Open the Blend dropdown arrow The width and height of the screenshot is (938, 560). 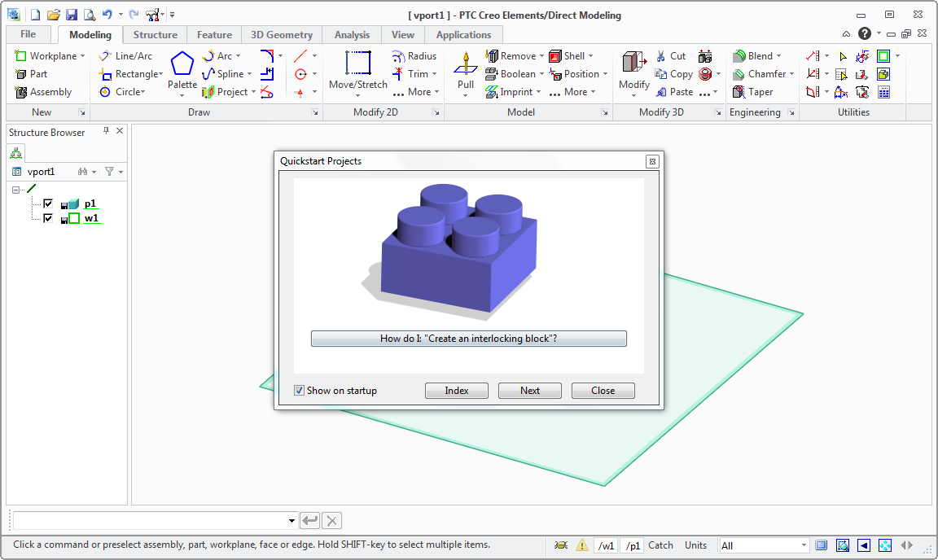pyautogui.click(x=778, y=55)
